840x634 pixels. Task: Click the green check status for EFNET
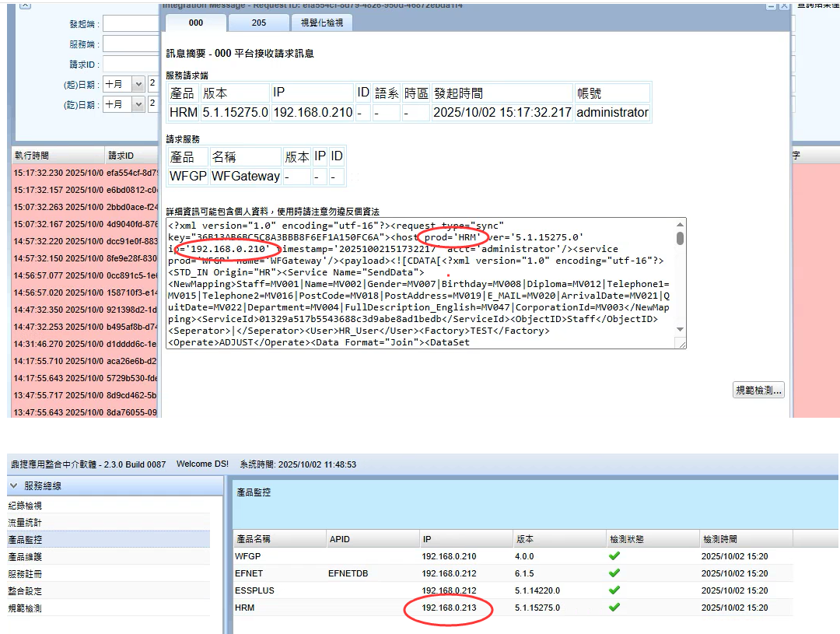pos(614,573)
